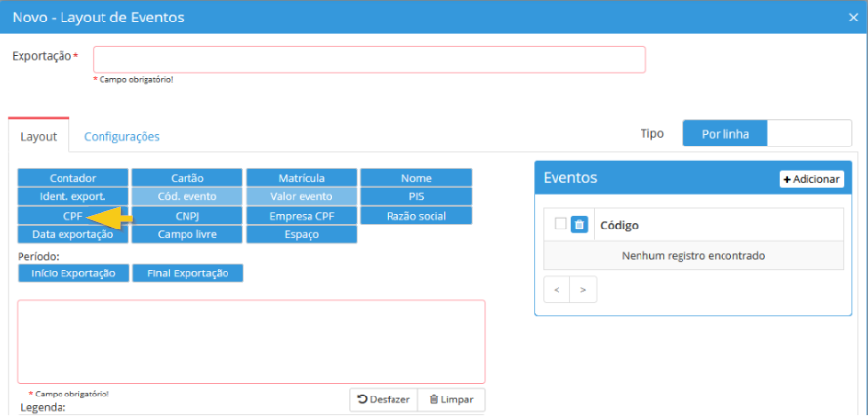Insert the Matrícula field

pos(301,179)
